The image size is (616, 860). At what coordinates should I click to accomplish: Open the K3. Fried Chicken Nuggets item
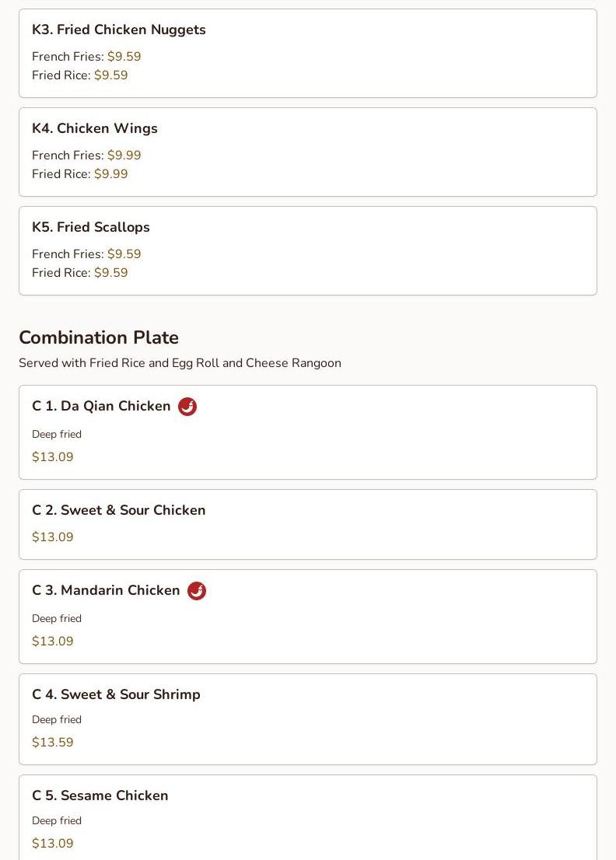point(119,30)
